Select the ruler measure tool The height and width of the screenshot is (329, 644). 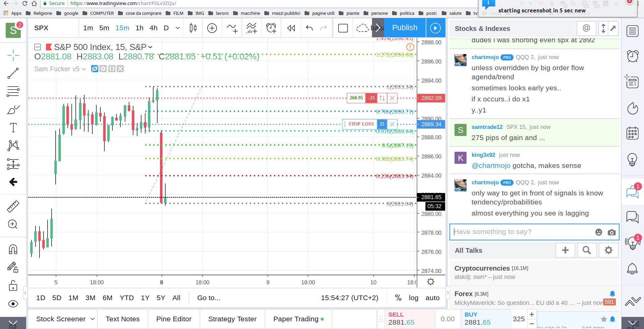13,206
